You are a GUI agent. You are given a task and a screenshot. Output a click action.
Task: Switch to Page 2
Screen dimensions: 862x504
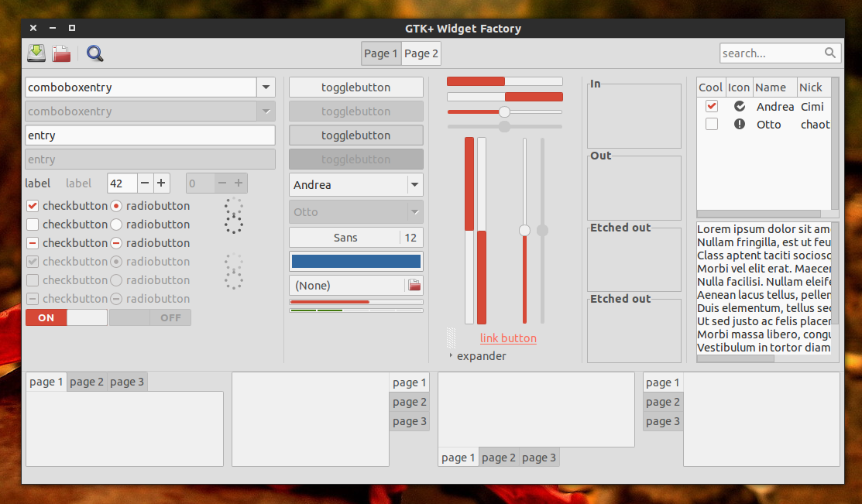[421, 53]
